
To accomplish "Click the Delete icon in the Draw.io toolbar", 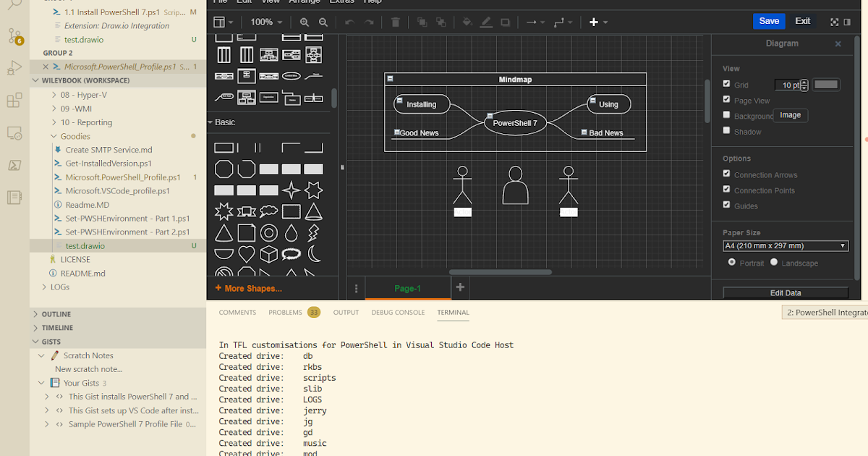I will click(395, 22).
